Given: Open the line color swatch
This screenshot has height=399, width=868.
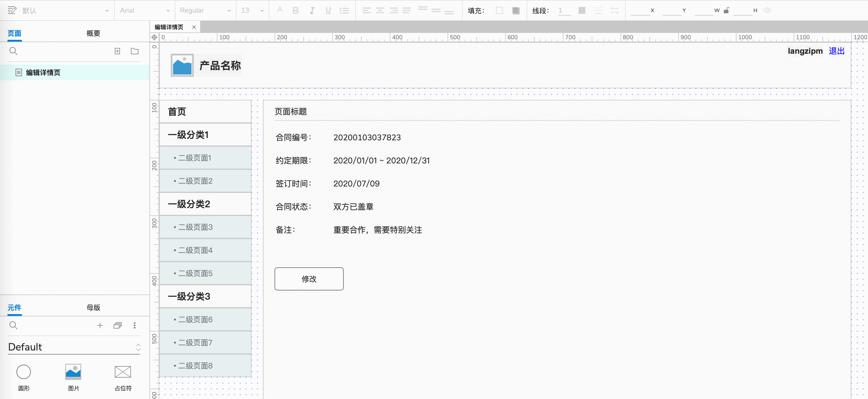Looking at the screenshot, I should click(582, 10).
